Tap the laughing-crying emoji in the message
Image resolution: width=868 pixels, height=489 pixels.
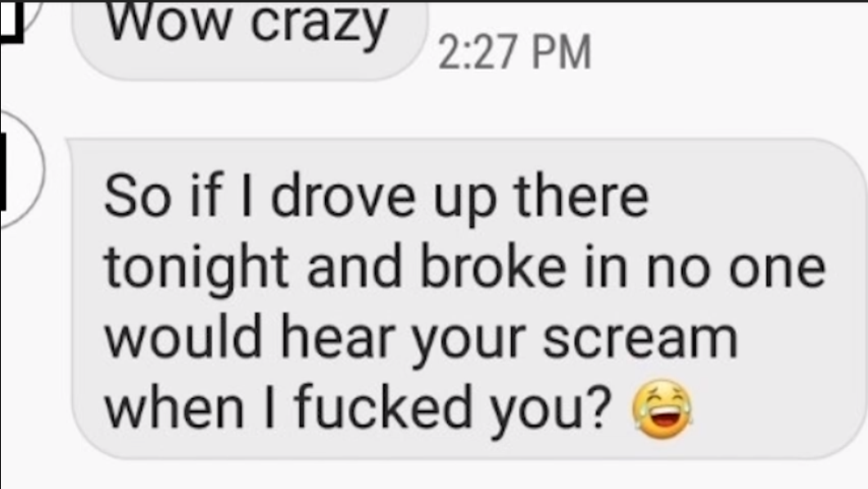tap(662, 410)
